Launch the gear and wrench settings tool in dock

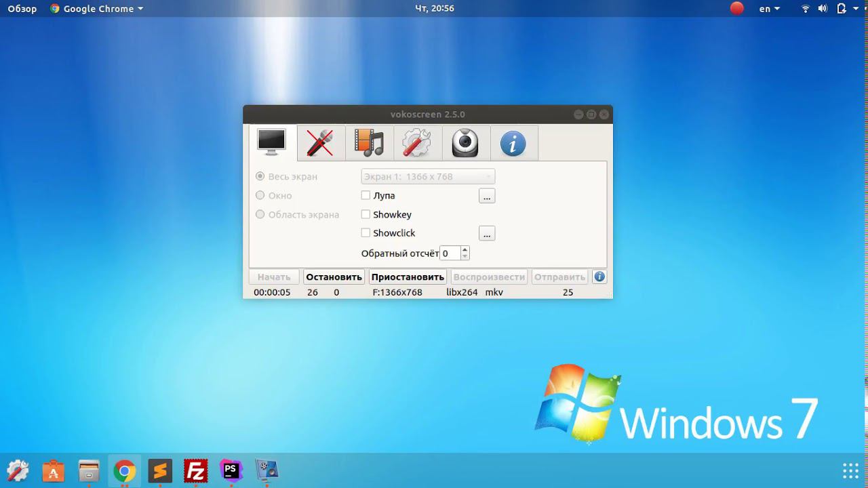pyautogui.click(x=18, y=470)
